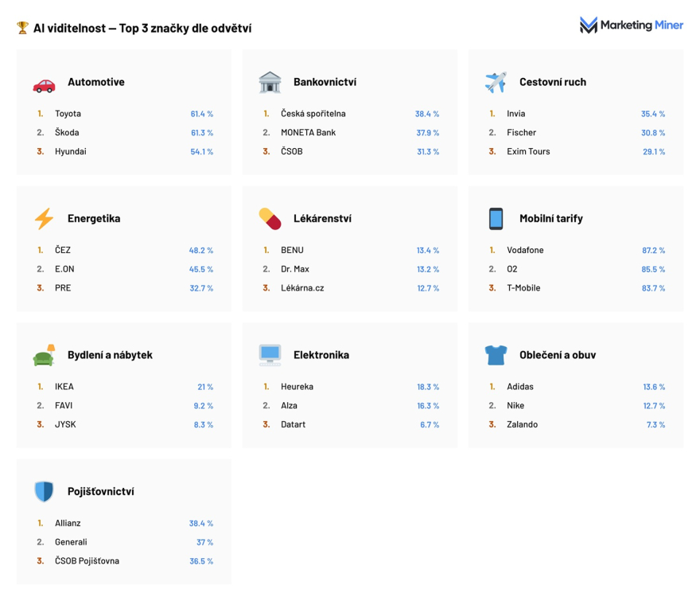
Task: Click the red car Automotive icon
Action: (x=44, y=83)
